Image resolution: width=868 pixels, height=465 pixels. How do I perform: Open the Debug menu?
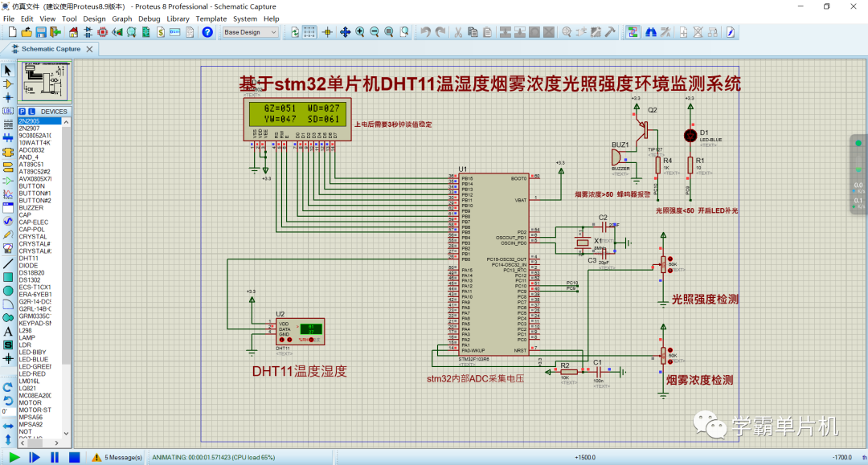pyautogui.click(x=149, y=18)
